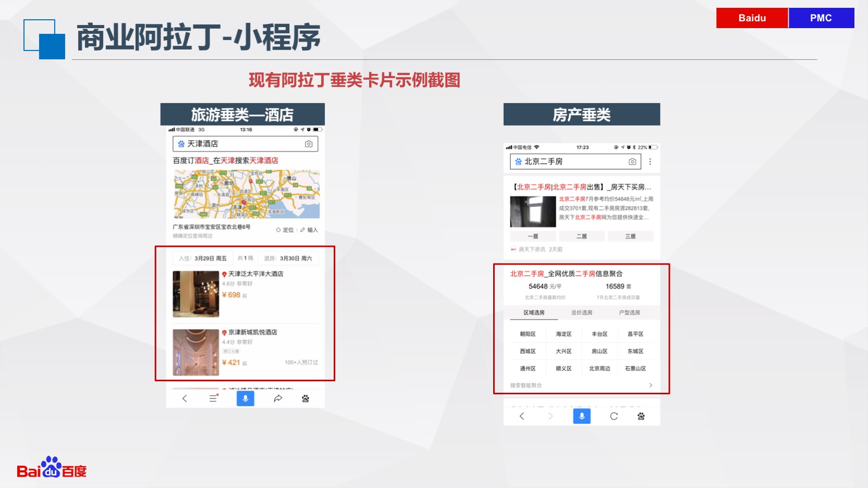This screenshot has height=488, width=868.
Task: Tap Baidu paw icon in hotel phone toolbar
Action: pyautogui.click(x=305, y=398)
